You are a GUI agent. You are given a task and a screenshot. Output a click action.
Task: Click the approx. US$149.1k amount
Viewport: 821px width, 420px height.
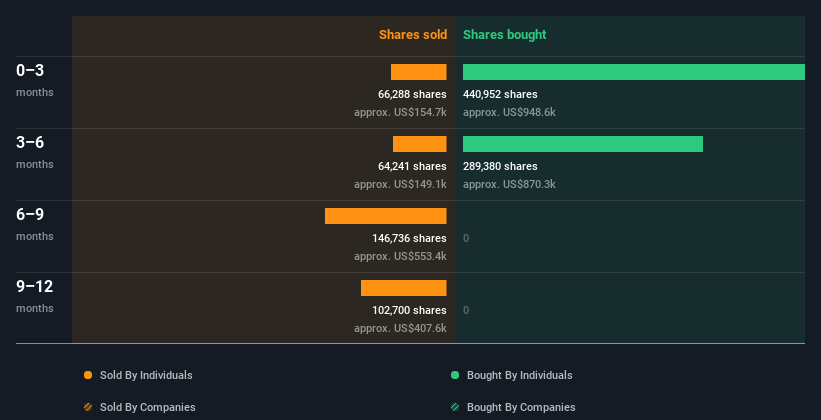401,184
